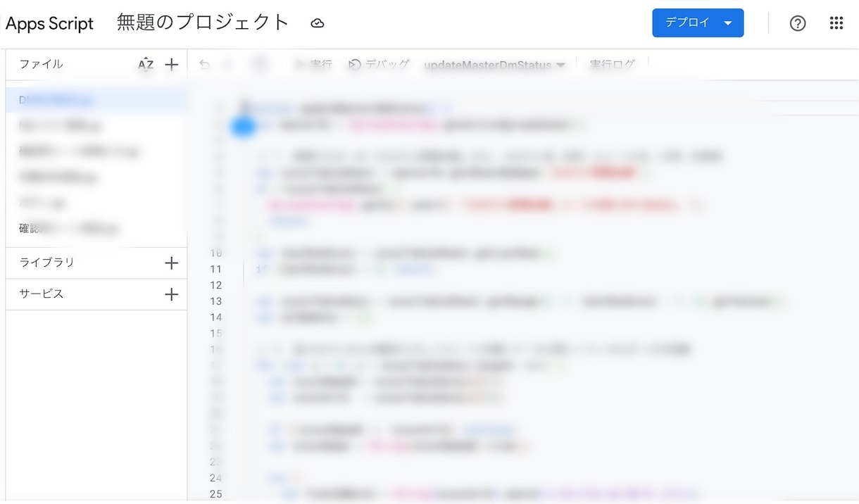This screenshot has height=504, width=859.
Task: Click the ファイル header label
Action: [41, 64]
